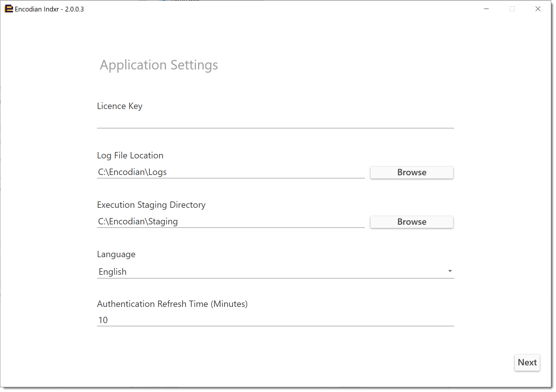The width and height of the screenshot is (556, 392).
Task: Click the Log File Location label
Action: (130, 156)
